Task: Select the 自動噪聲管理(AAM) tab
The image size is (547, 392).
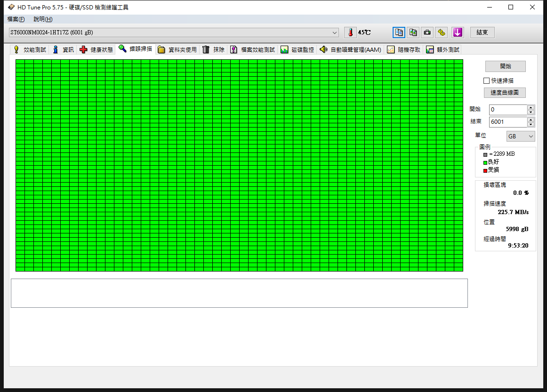Action: tap(350, 49)
